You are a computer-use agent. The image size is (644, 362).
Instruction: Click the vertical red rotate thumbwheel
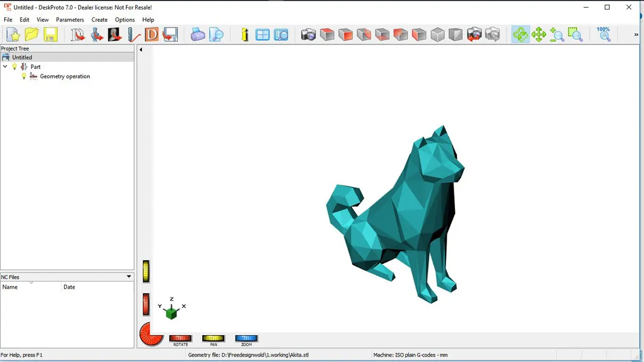tap(146, 305)
